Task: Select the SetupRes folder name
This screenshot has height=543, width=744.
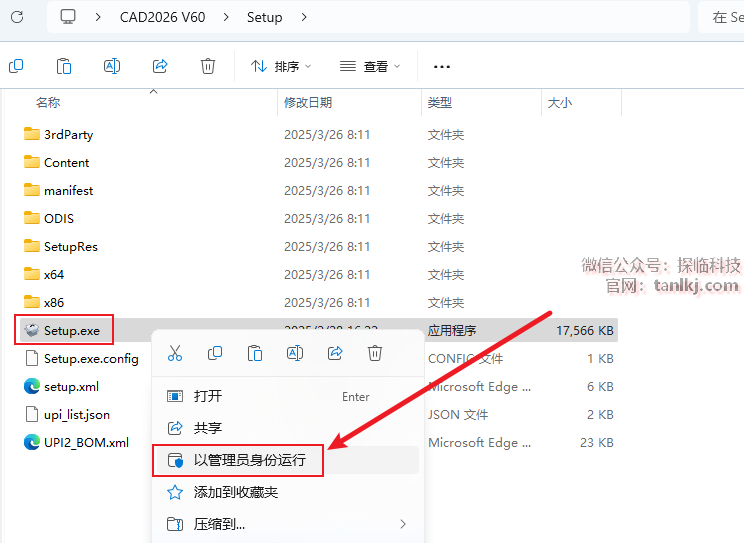Action: click(x=71, y=246)
